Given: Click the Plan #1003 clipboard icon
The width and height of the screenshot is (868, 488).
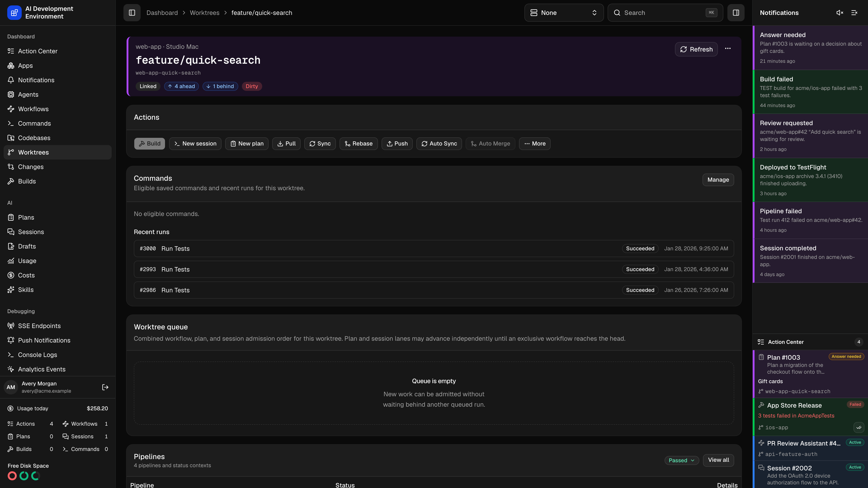Looking at the screenshot, I should [x=761, y=357].
